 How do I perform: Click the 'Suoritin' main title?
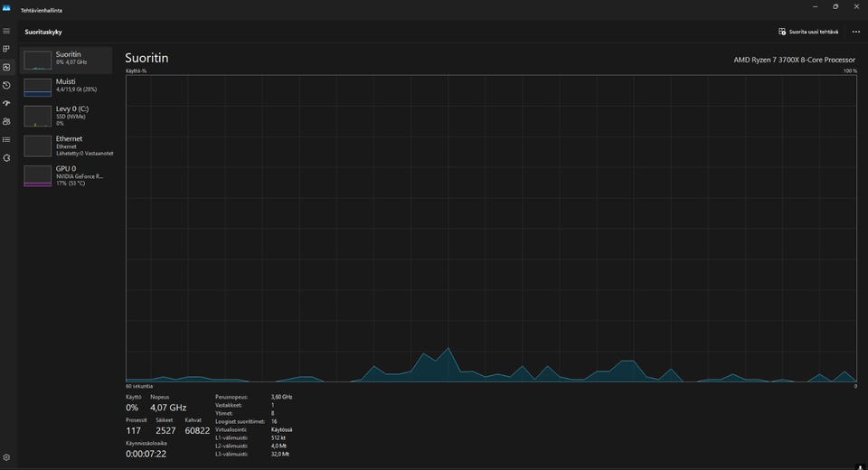[x=146, y=58]
